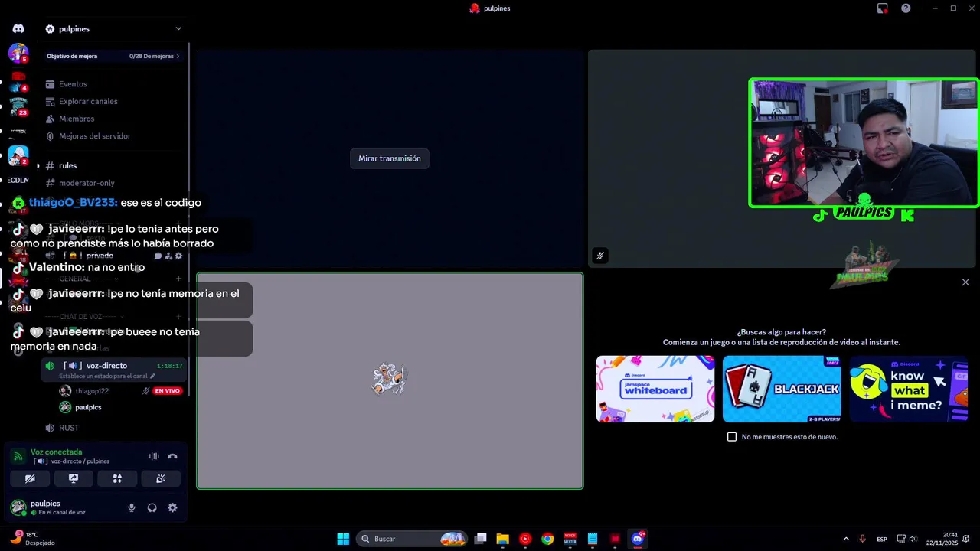
Task: Mute the microphone in user panel
Action: [132, 507]
